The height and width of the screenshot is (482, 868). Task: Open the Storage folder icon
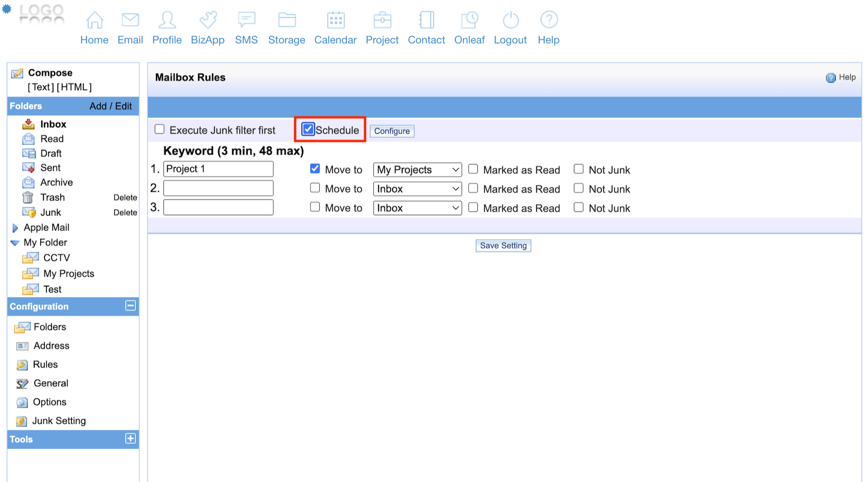pos(287,20)
